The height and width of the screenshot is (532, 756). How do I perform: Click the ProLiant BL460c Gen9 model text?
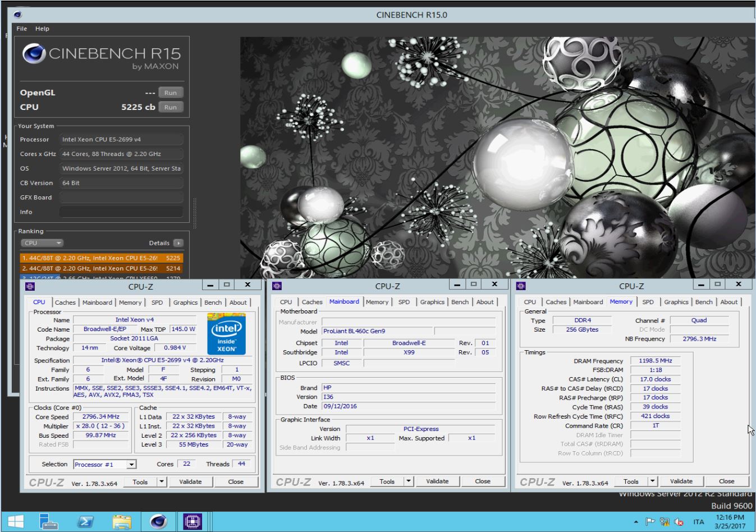click(x=354, y=331)
